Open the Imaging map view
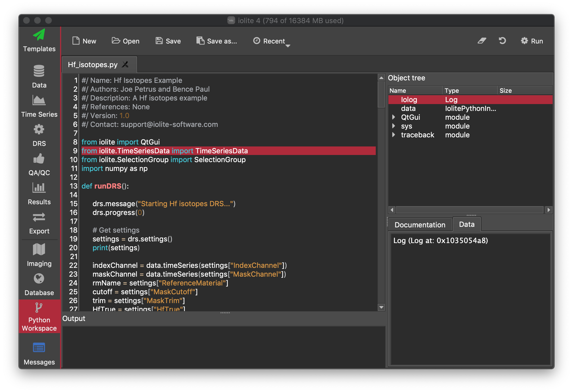This screenshot has width=573, height=392. point(39,255)
